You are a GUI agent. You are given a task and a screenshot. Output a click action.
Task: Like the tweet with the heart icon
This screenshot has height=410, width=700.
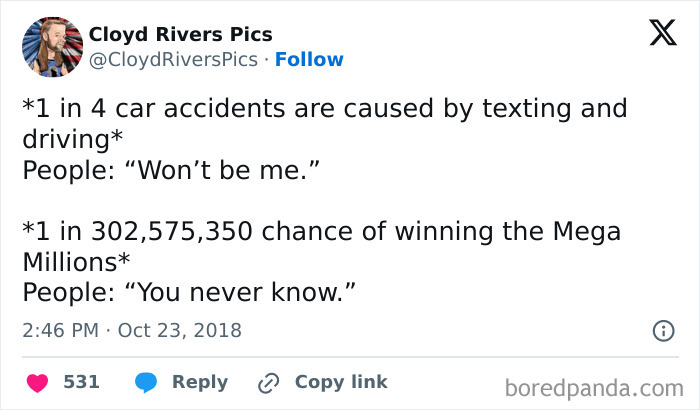click(36, 382)
